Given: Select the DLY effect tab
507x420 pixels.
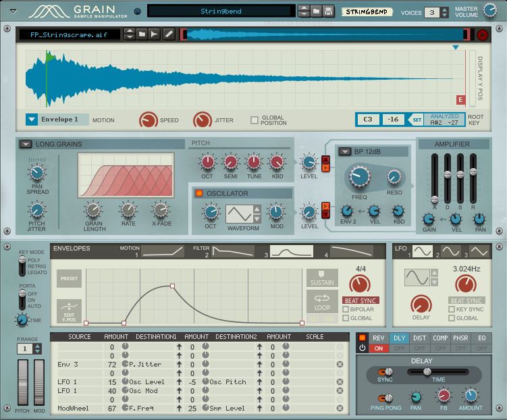Looking at the screenshot, I should point(400,338).
